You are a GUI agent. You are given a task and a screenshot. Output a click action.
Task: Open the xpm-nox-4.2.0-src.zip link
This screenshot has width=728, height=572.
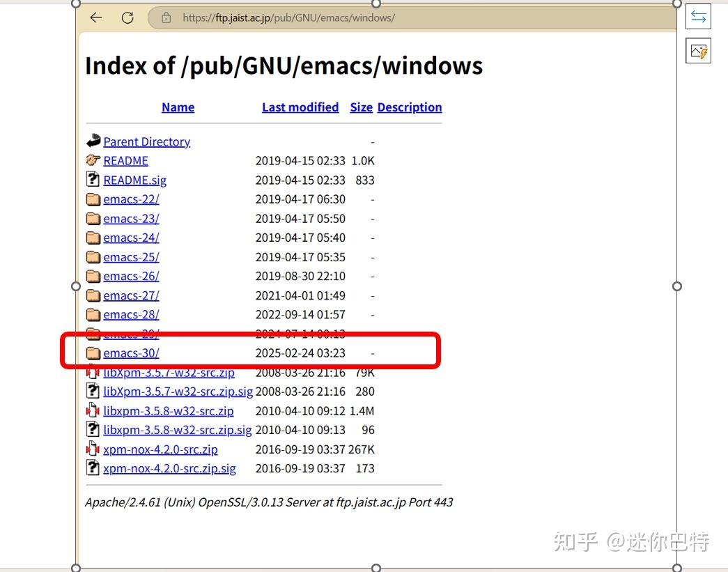160,449
